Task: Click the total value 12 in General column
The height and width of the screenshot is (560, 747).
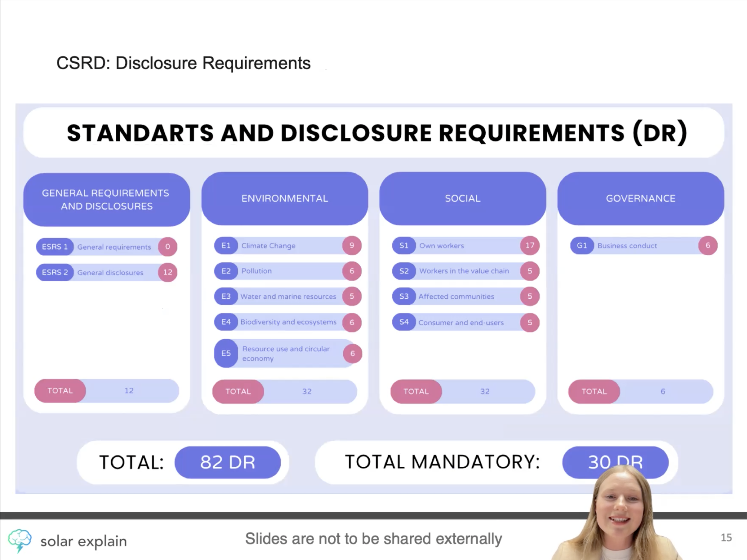Action: coord(129,391)
